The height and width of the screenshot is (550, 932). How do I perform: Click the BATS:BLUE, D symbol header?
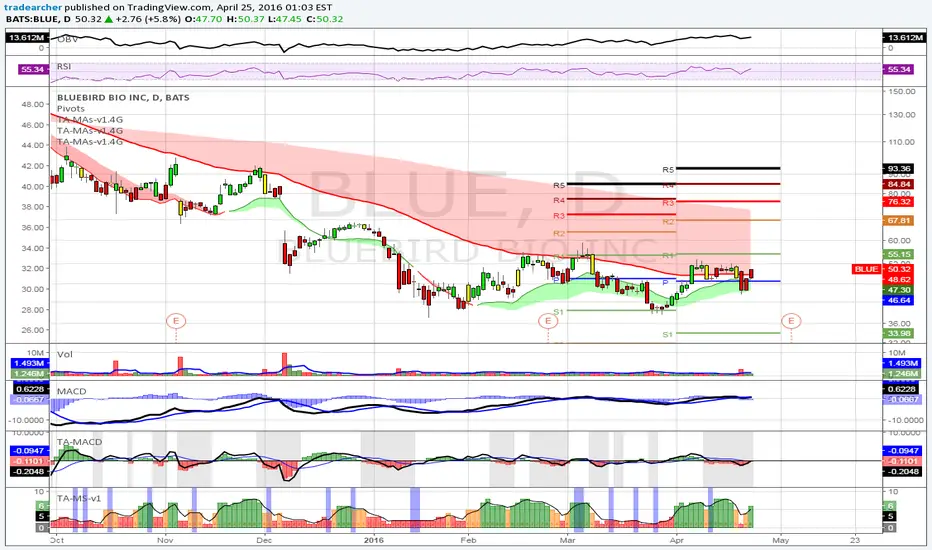click(38, 19)
